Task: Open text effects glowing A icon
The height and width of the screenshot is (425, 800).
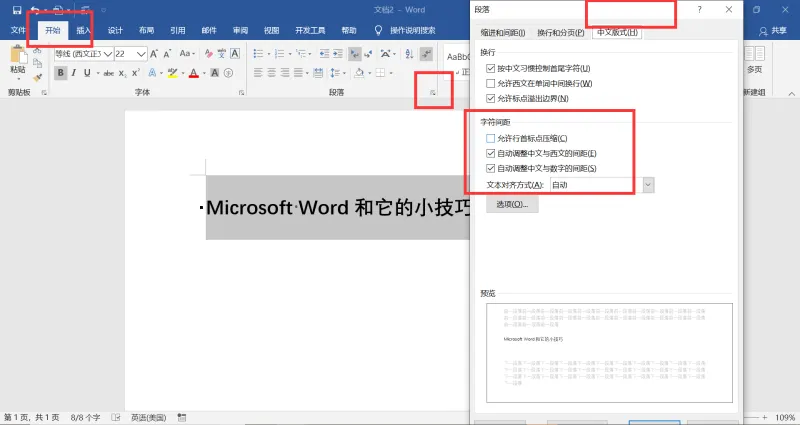Action: click(152, 73)
